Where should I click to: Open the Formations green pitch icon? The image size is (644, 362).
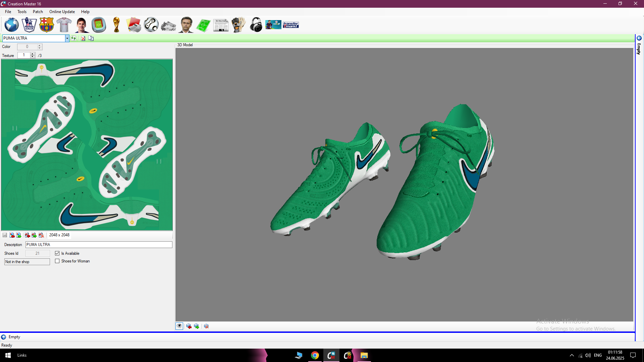203,25
